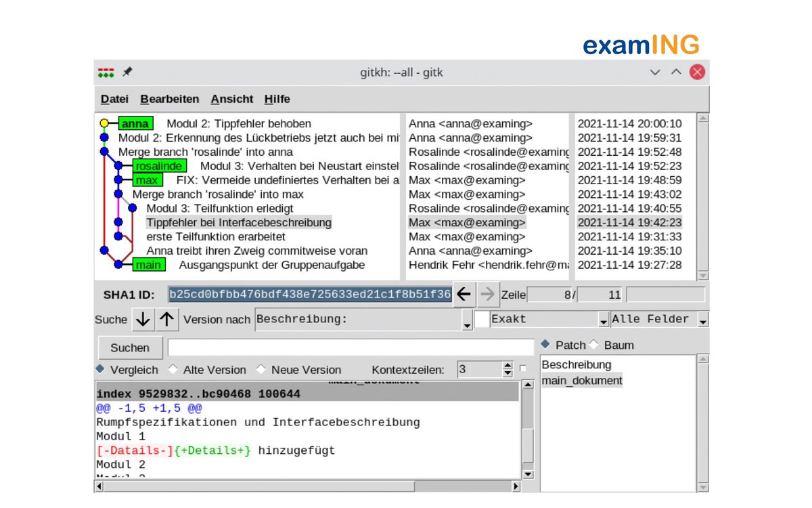Viewport: 812px width, 508px height.
Task: Click the down arrow of the commit list scrollbar
Action: (x=702, y=275)
